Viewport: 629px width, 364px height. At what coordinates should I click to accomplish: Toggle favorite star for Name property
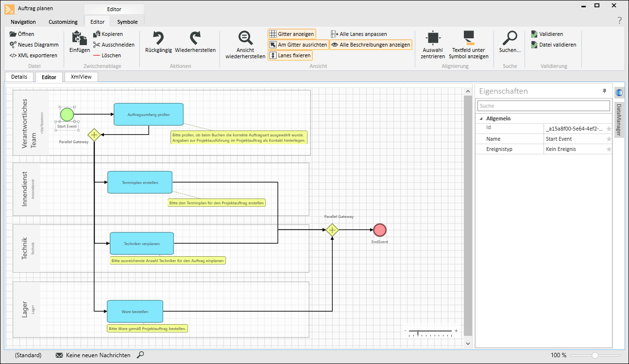click(x=609, y=139)
